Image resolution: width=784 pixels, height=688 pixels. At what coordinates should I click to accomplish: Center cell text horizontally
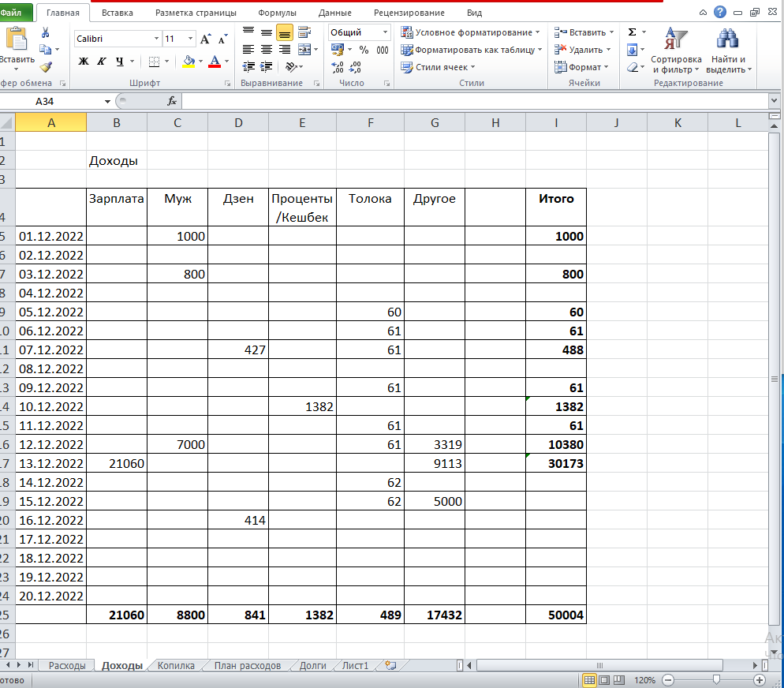[x=267, y=50]
